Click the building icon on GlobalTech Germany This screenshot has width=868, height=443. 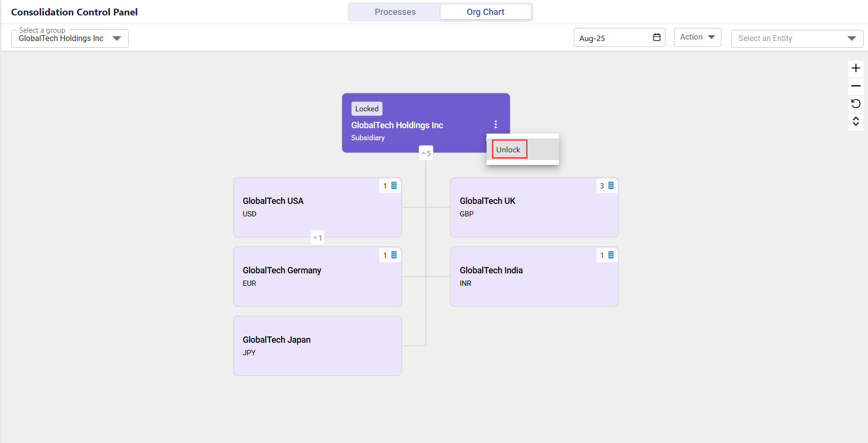394,255
